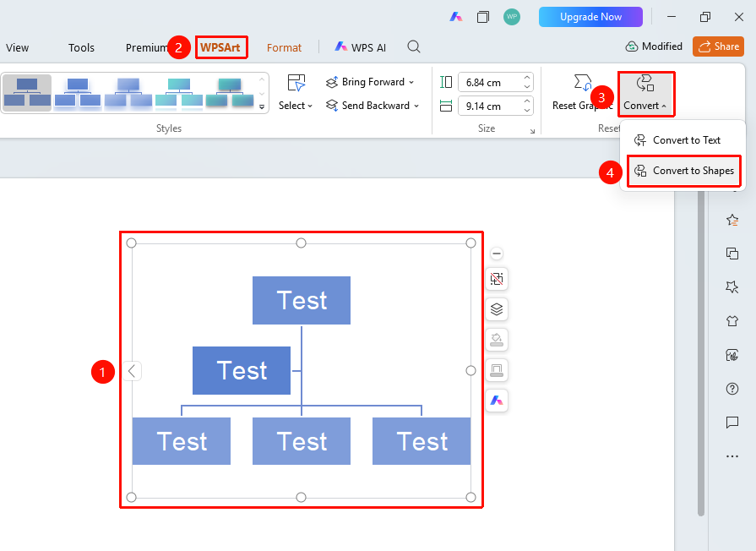Image resolution: width=756 pixels, height=551 pixels.
Task: Open the Size dialog launcher arrow
Action: (532, 131)
